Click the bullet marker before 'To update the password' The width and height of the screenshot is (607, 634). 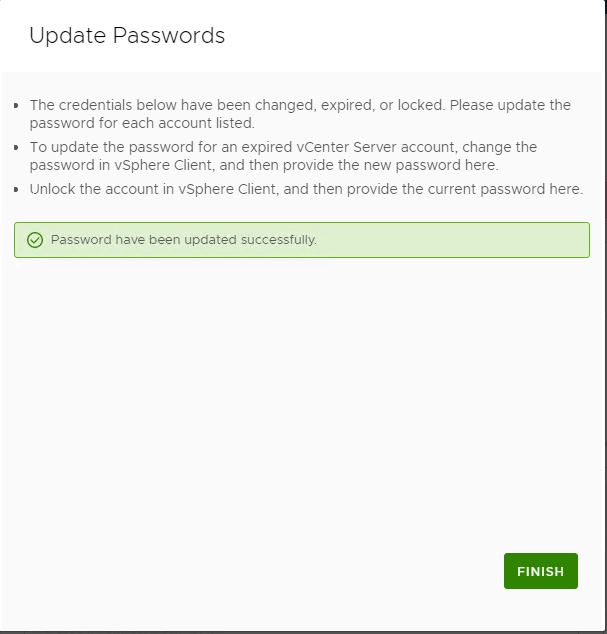point(16,147)
